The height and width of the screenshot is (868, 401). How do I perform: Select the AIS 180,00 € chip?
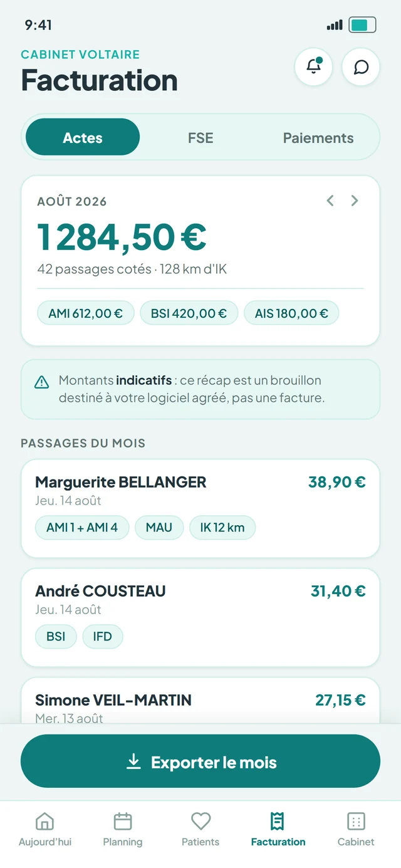click(291, 313)
